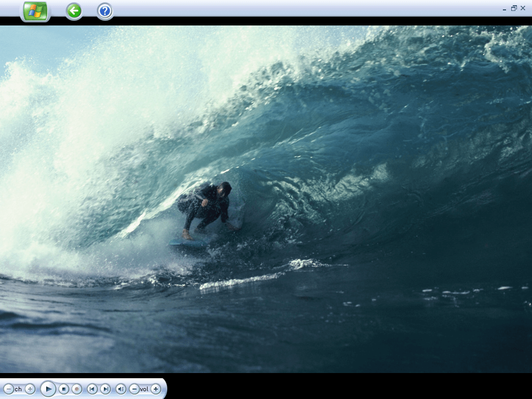Stop the video playback

(63, 389)
